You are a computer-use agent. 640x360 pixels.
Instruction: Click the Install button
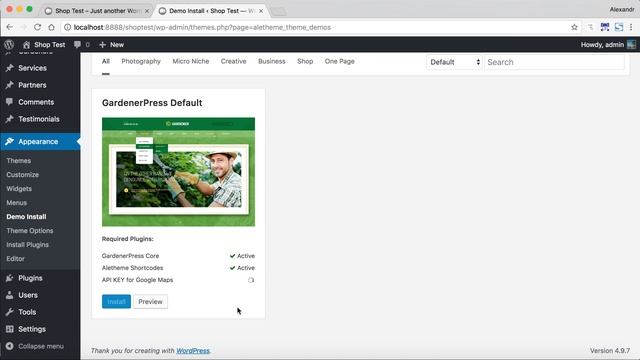pos(116,302)
